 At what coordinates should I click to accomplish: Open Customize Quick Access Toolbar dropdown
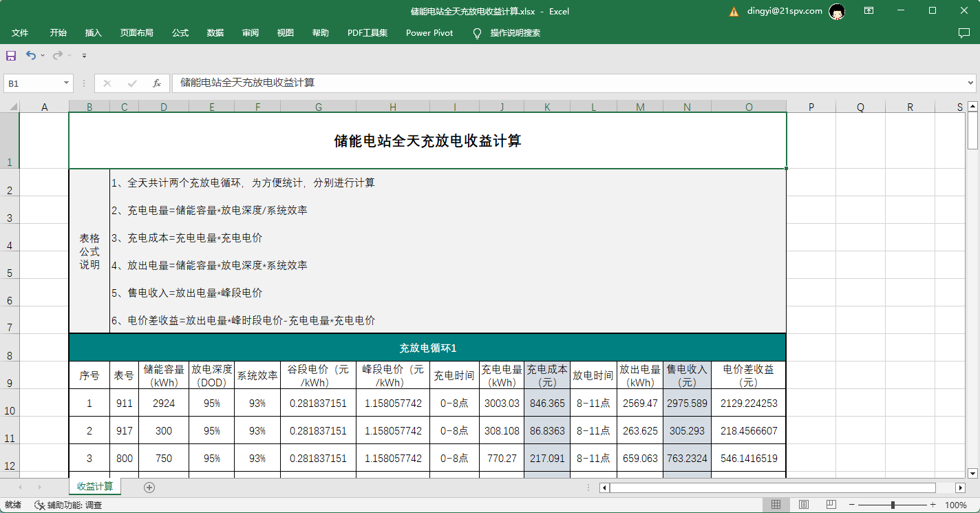point(84,55)
